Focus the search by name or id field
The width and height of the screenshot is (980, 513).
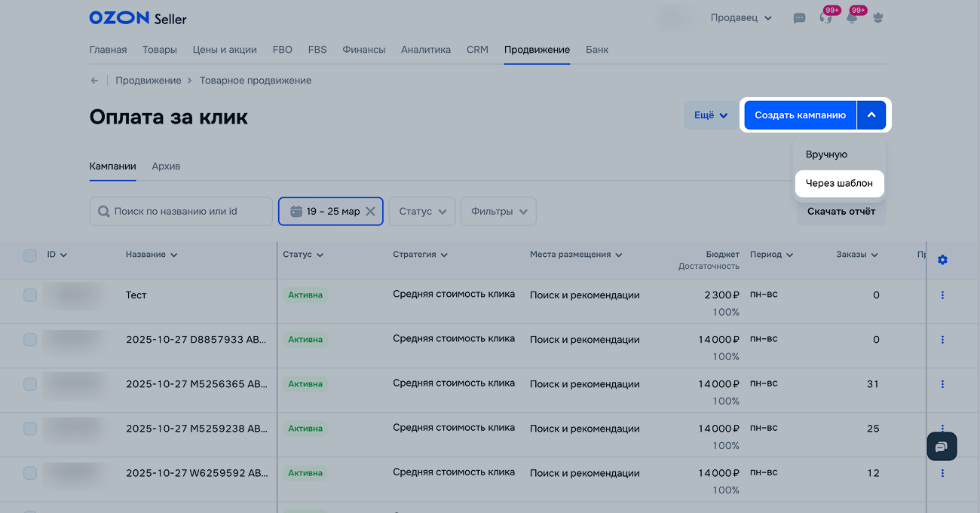pyautogui.click(x=181, y=212)
